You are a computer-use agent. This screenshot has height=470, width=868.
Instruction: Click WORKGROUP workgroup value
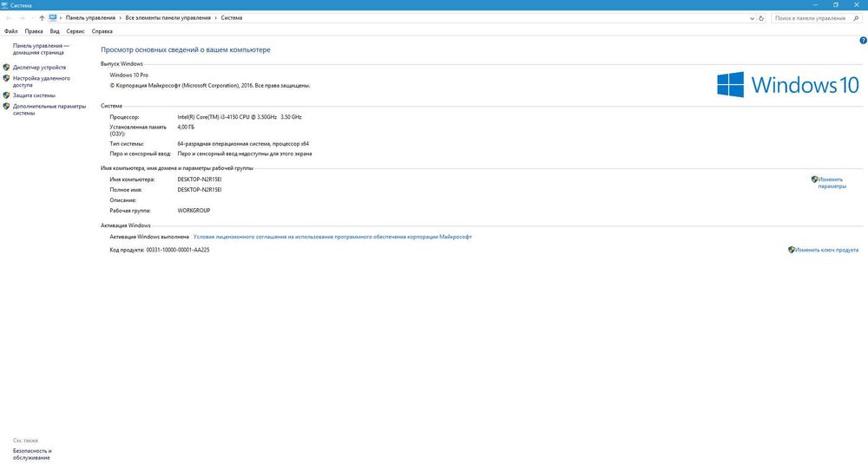(194, 211)
